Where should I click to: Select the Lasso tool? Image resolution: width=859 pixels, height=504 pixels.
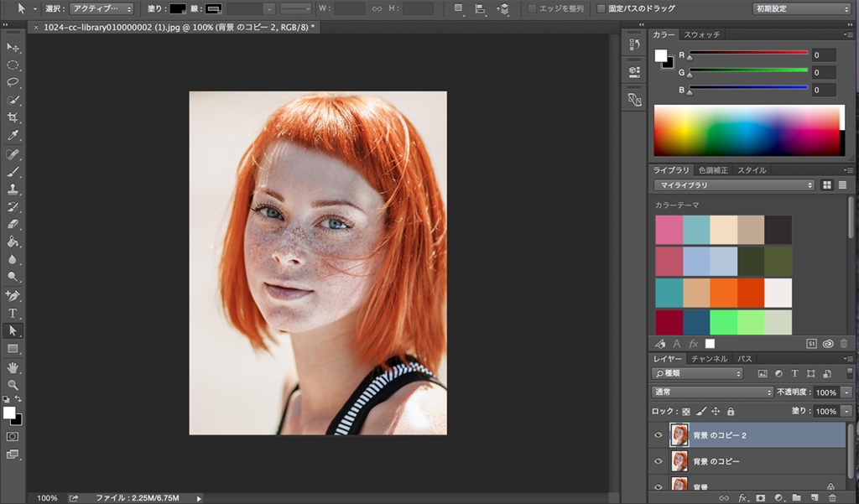pyautogui.click(x=13, y=83)
